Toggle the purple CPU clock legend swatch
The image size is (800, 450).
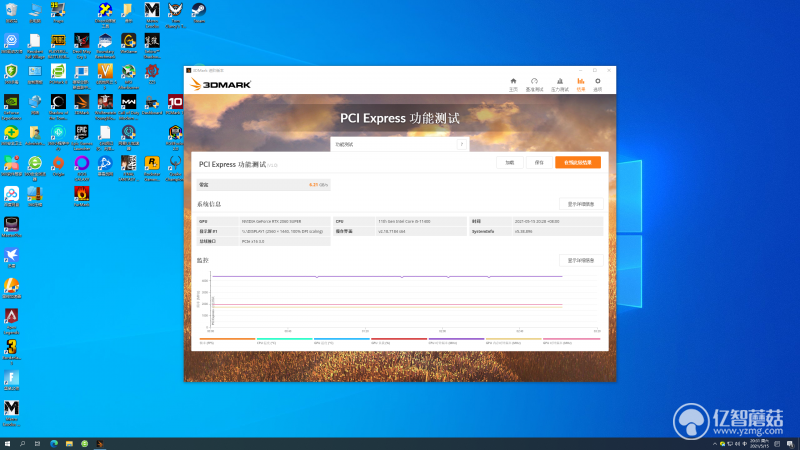click(456, 339)
